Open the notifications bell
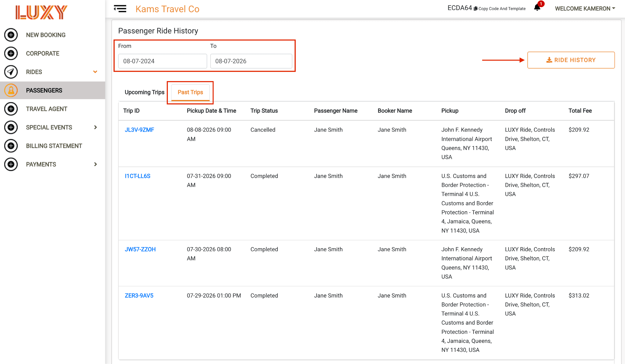This screenshot has width=625, height=364. tap(537, 8)
